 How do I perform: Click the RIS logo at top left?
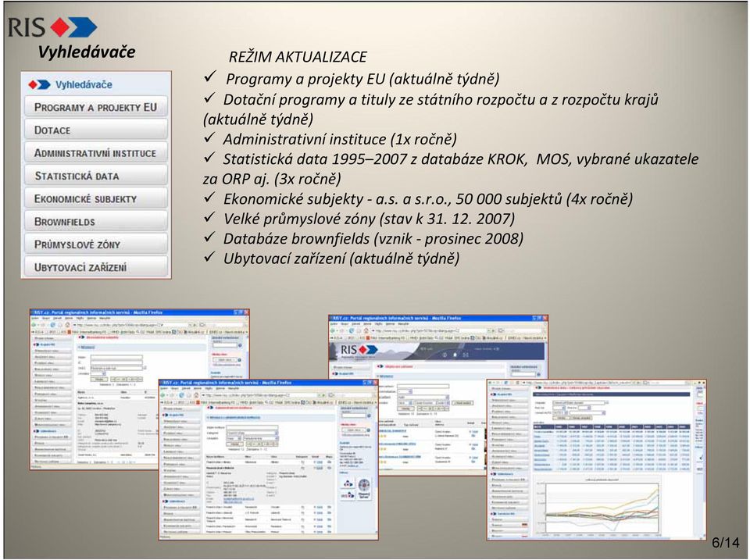point(52,27)
